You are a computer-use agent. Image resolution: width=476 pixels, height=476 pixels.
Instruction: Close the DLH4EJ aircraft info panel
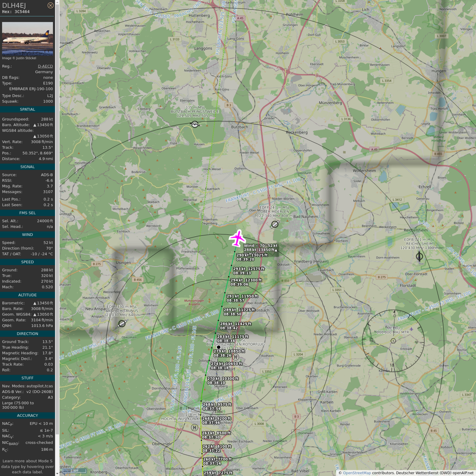click(50, 5)
